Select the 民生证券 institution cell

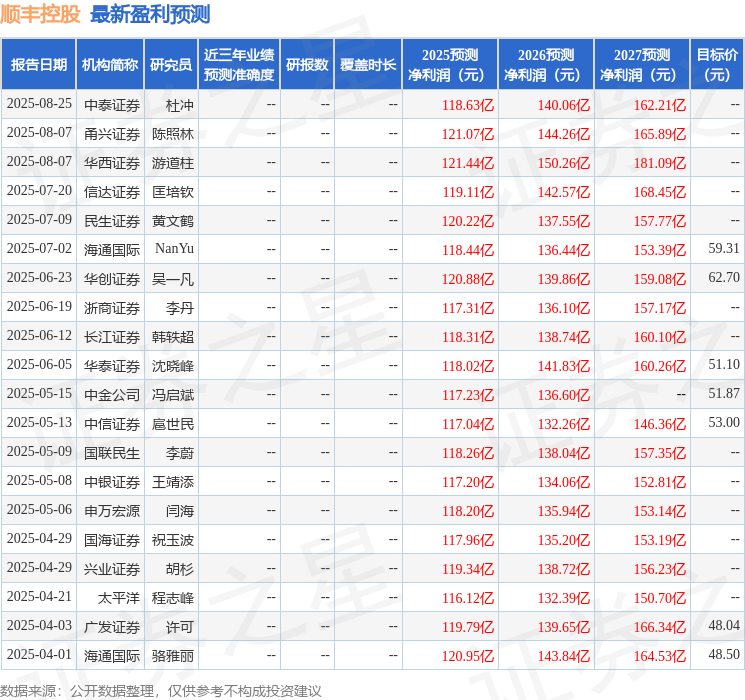click(x=112, y=221)
